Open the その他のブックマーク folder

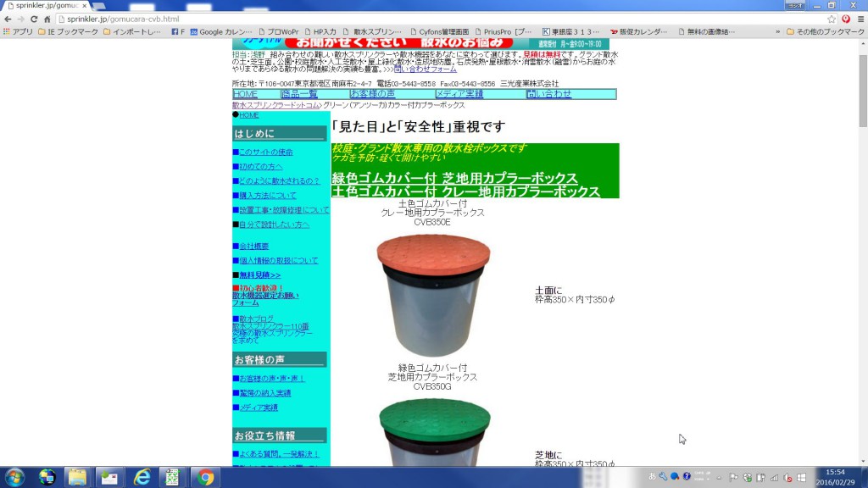[x=826, y=31]
